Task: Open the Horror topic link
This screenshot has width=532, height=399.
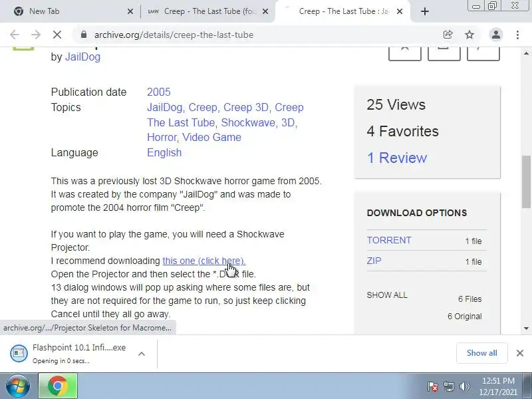Action: [x=162, y=138]
